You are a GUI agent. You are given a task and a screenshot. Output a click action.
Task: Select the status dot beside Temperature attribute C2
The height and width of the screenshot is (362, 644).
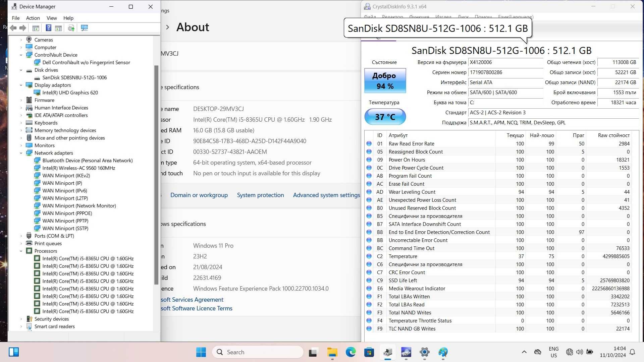point(369,256)
